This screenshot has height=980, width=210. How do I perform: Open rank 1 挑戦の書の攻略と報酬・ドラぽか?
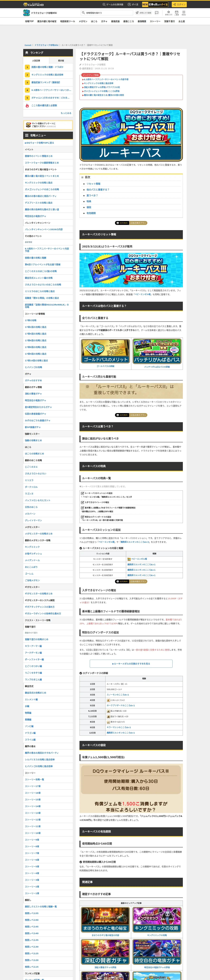48,67
